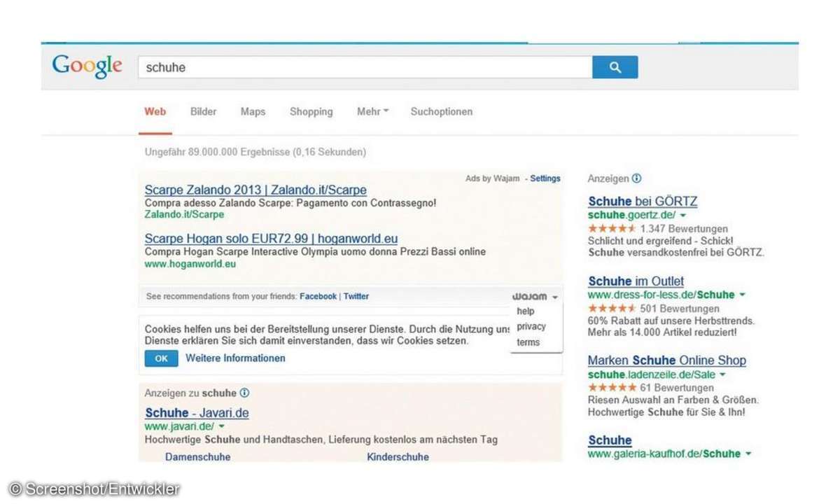Click the right-column Anzeigen heading

tap(608, 178)
